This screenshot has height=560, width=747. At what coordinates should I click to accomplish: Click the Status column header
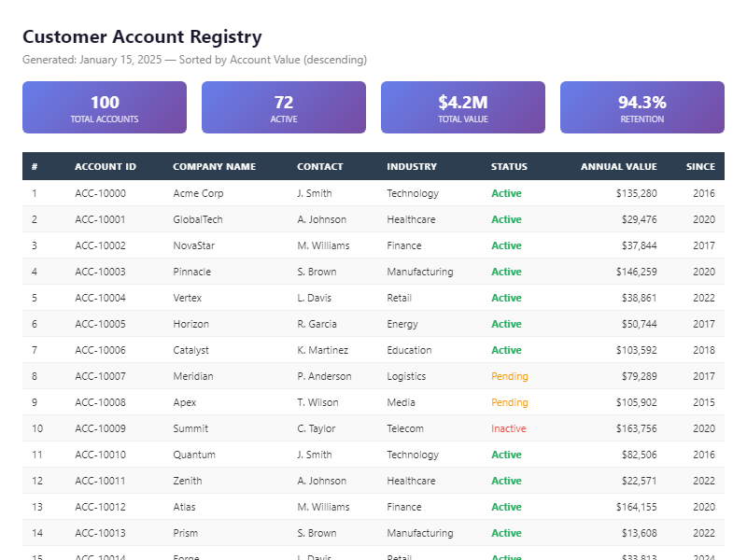click(x=509, y=167)
